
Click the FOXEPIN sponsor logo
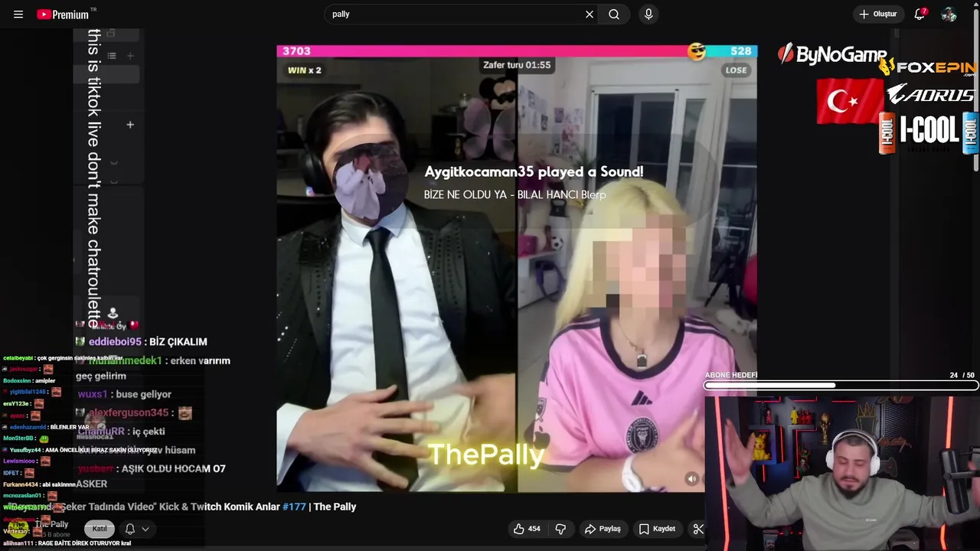pyautogui.click(x=928, y=68)
